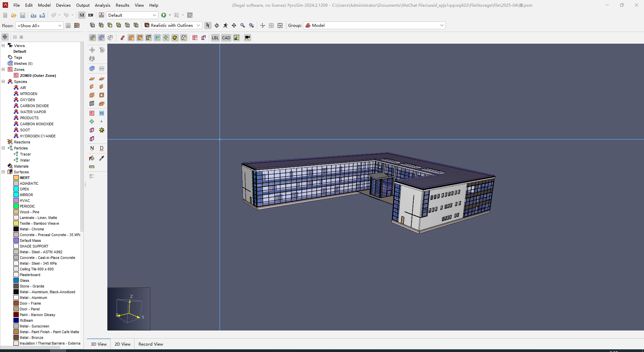Screen dimensions: 644x352
Task: Click the Init Region TO tool icon
Action: 102,113
